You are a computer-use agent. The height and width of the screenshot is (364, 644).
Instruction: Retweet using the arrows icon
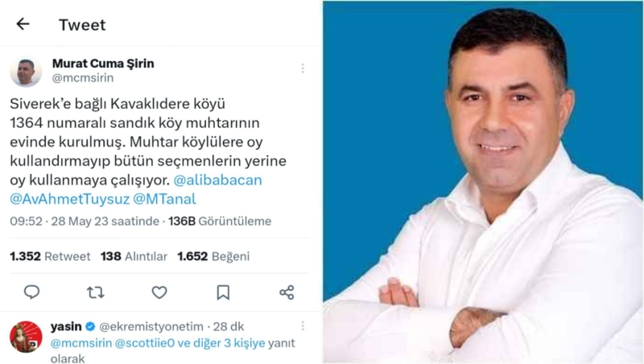click(x=95, y=292)
